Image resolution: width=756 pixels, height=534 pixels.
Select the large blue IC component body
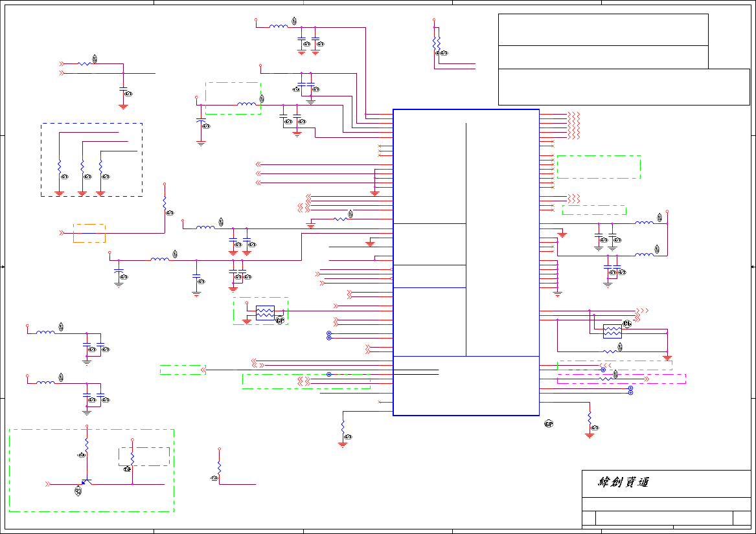pyautogui.click(x=466, y=262)
